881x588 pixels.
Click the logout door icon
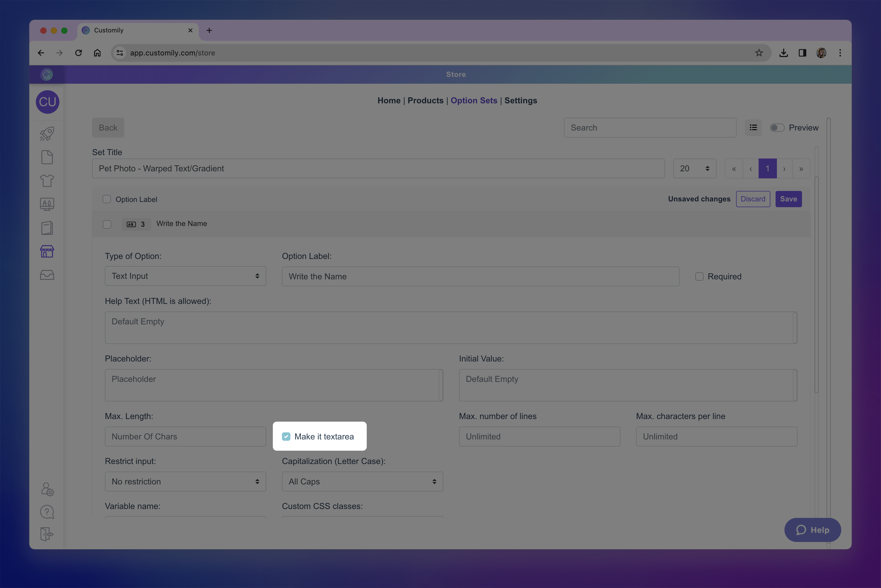pyautogui.click(x=47, y=534)
